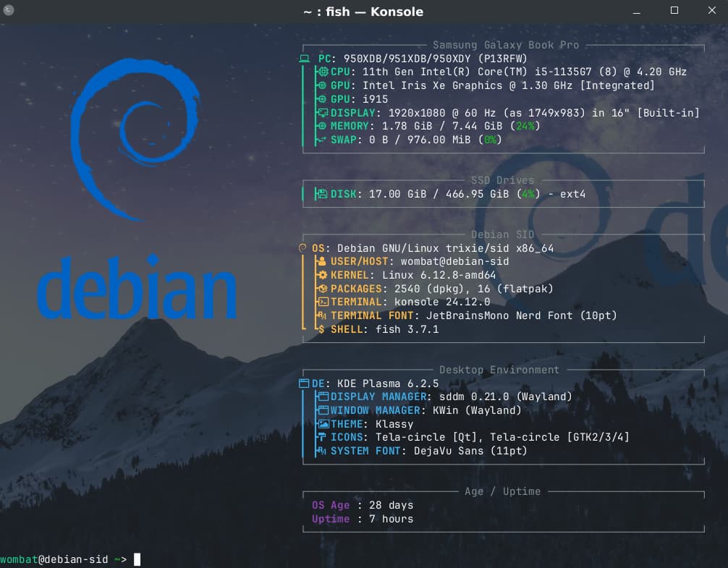Click the shell version 'fish 3.7.1'
The height and width of the screenshot is (568, 728).
pos(407,329)
